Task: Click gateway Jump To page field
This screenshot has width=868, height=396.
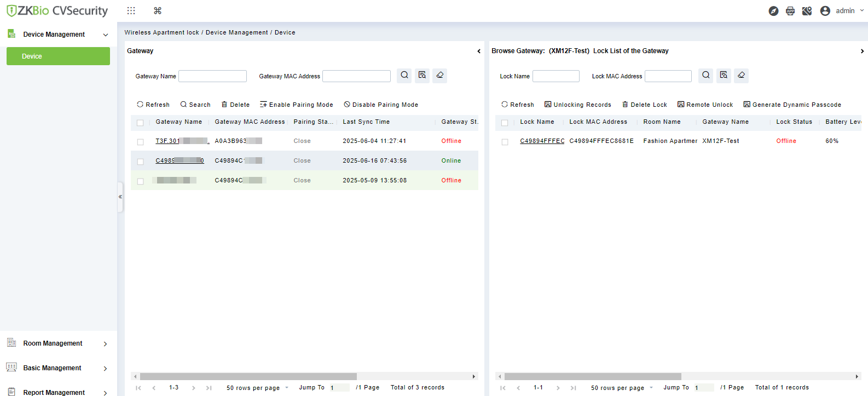Action: pyautogui.click(x=339, y=388)
